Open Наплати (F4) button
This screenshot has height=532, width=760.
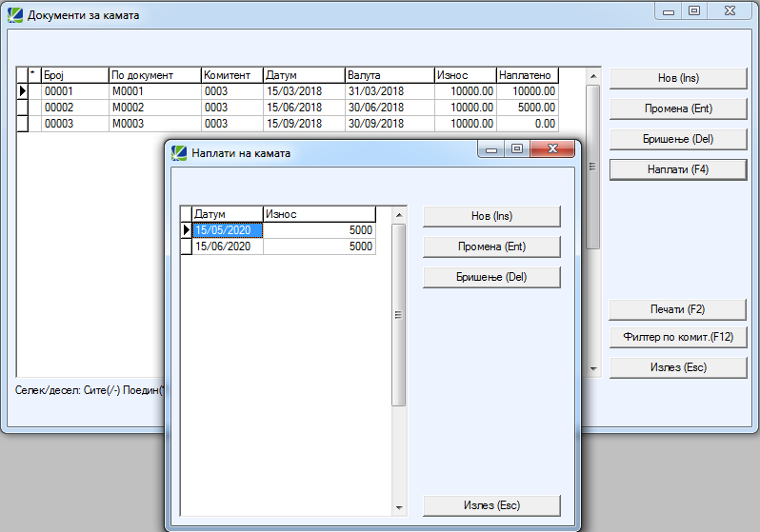point(678,169)
